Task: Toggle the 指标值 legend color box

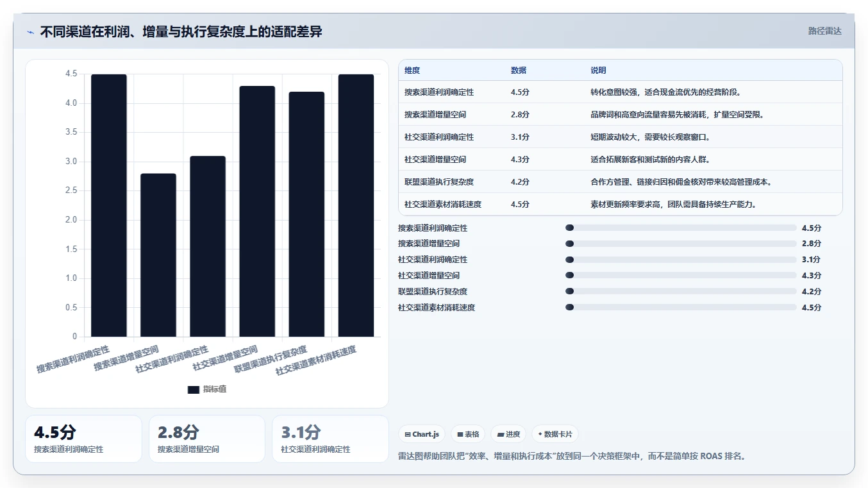Action: (194, 390)
